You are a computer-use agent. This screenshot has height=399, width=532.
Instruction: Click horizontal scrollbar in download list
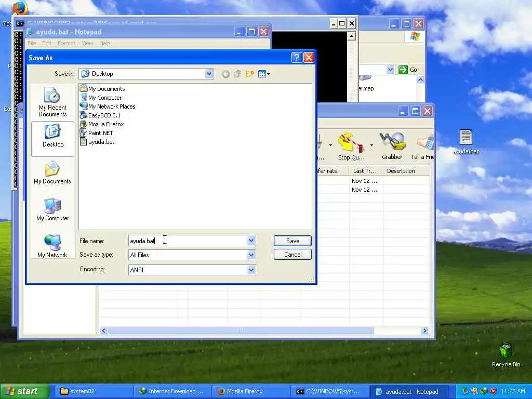pyautogui.click(x=241, y=331)
